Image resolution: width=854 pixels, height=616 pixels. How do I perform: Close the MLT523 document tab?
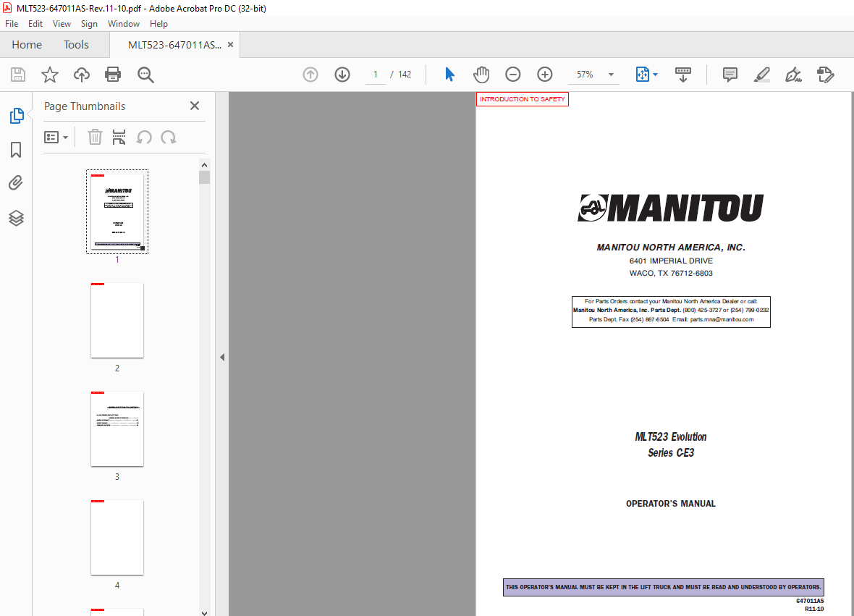[230, 45]
